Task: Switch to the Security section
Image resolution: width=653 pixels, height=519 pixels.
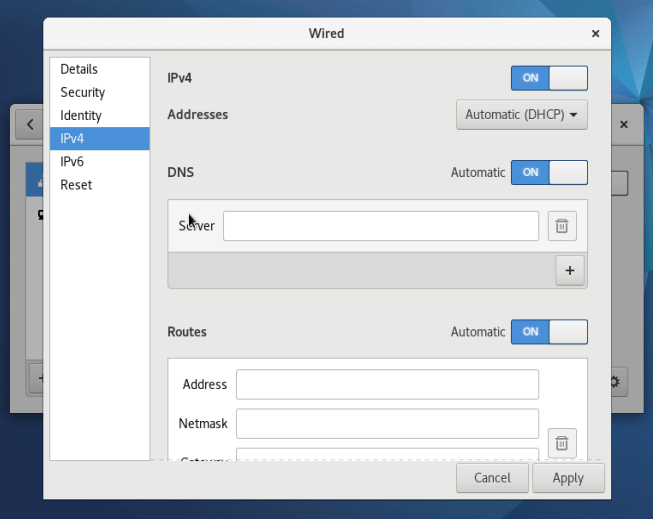Action: click(82, 92)
